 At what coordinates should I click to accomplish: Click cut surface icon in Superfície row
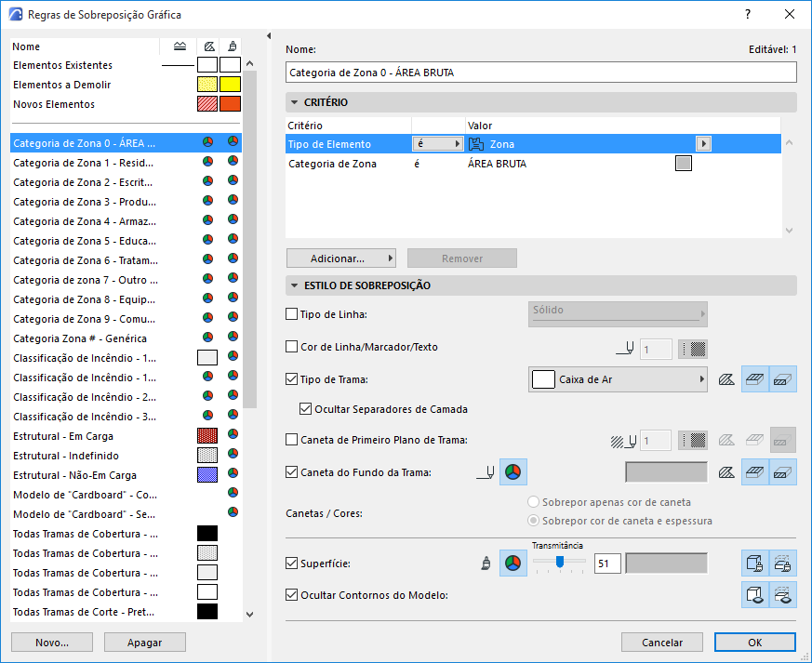(782, 564)
